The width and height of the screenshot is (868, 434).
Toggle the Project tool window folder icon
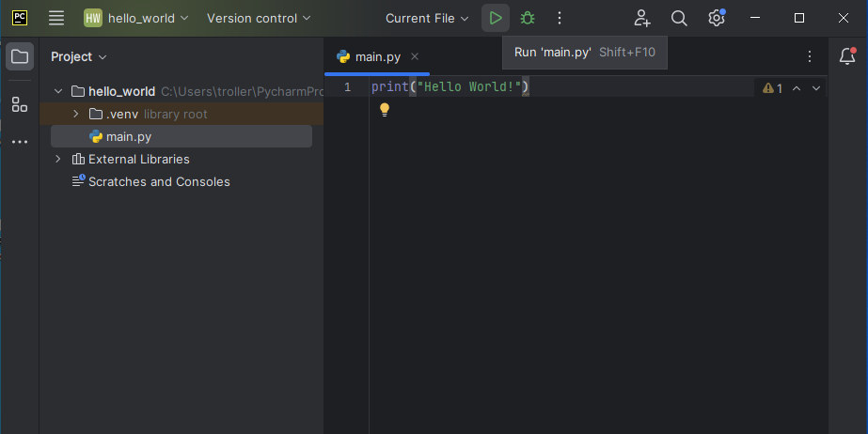(20, 57)
